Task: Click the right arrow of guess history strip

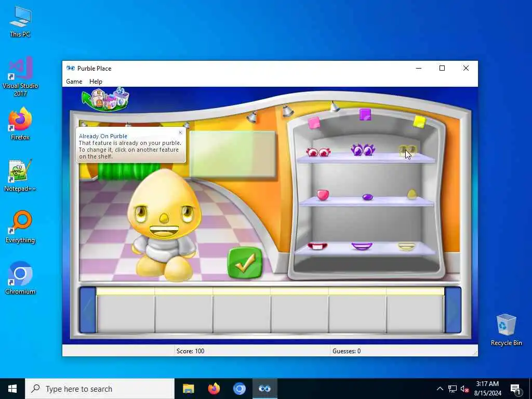Action: coord(453,310)
